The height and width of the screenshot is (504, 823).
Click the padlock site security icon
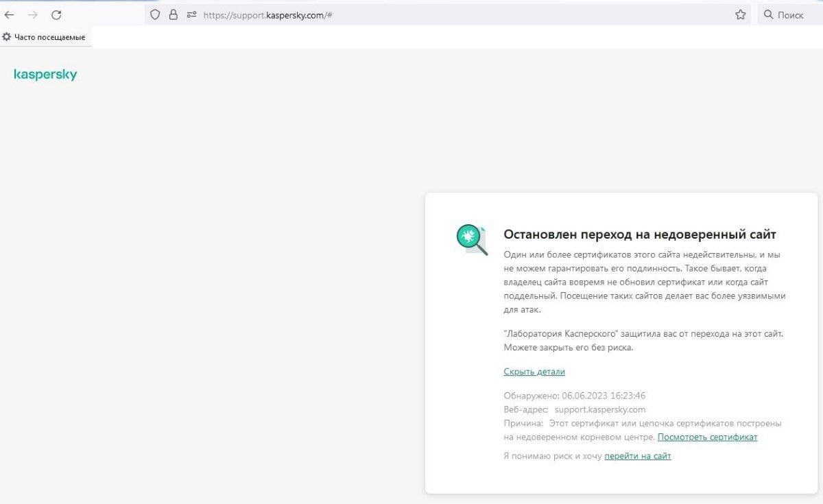point(173,14)
